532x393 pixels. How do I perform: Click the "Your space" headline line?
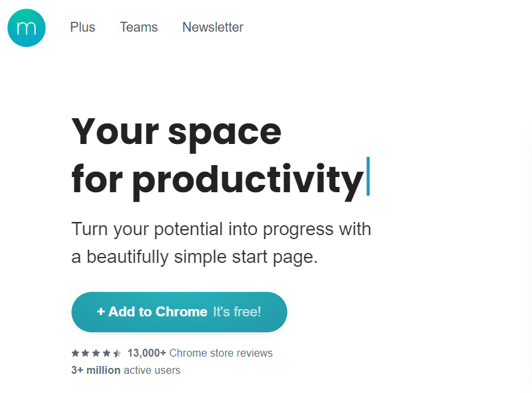pos(176,131)
